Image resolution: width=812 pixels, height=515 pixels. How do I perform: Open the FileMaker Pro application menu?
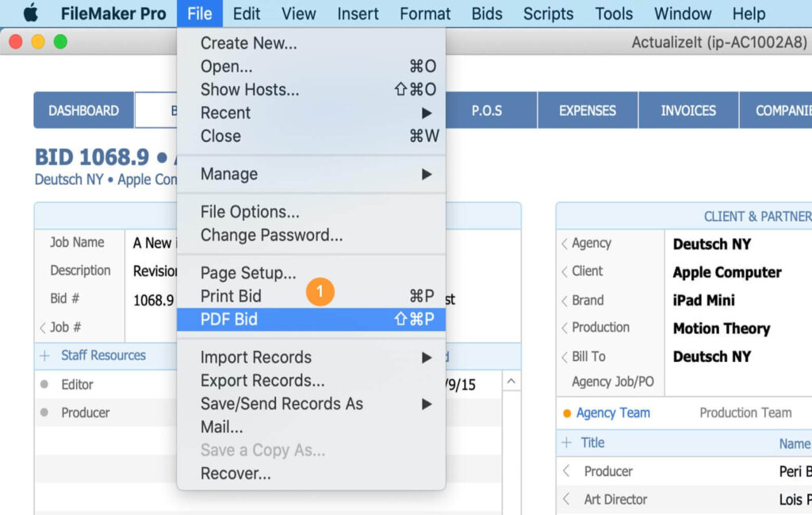click(x=113, y=13)
